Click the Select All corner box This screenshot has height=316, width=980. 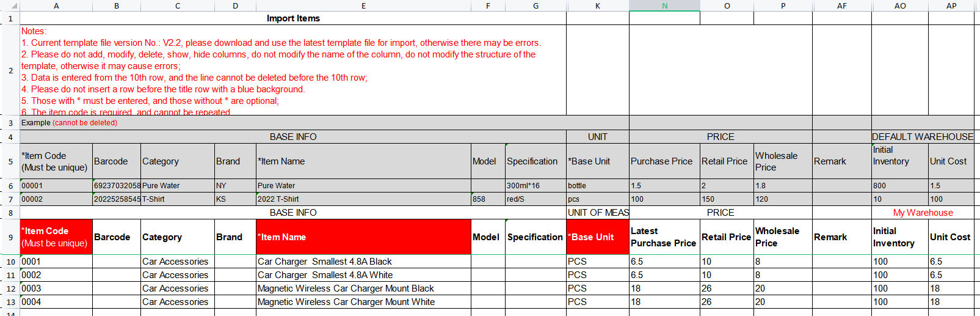coord(10,6)
